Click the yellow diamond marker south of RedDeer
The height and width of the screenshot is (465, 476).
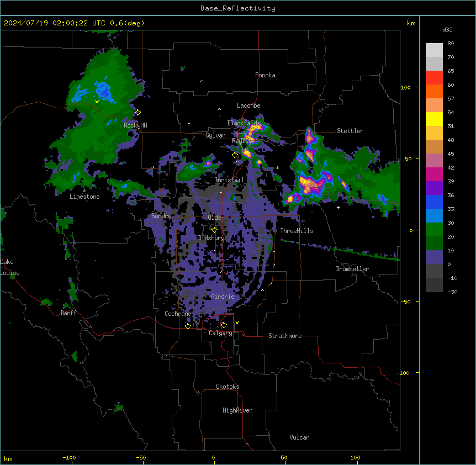[235, 155]
